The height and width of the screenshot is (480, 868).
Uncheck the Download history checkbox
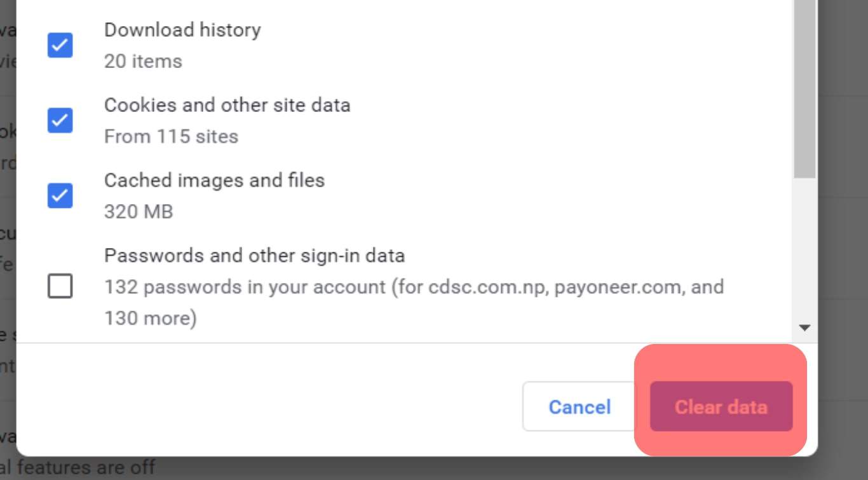coord(60,45)
